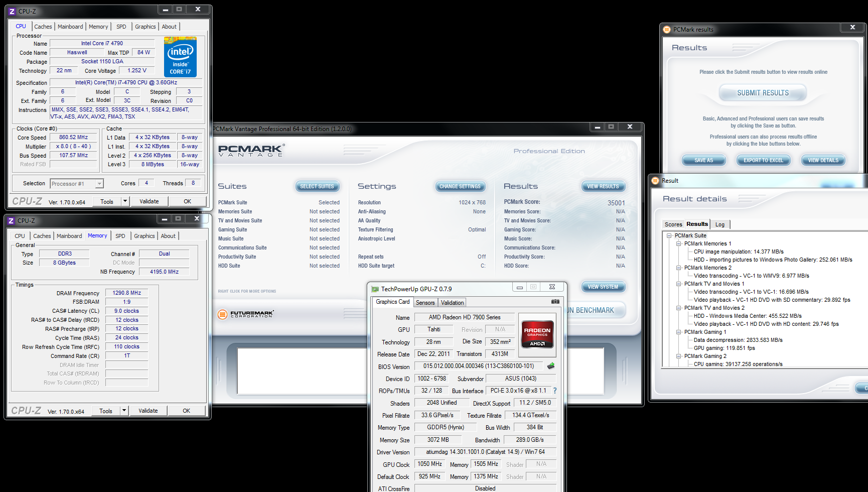Click the BIOS Version field in GPU-Z
Screen dimensions: 868x492
click(x=479, y=366)
